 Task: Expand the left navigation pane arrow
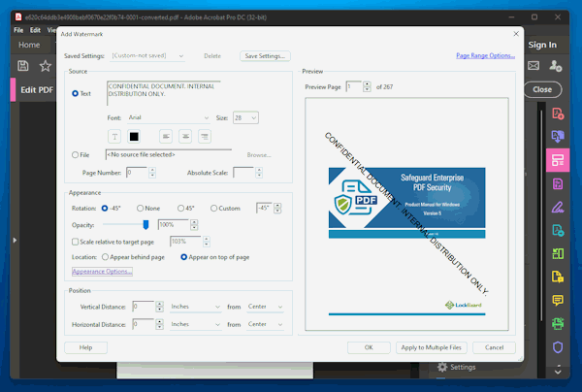[x=15, y=241]
